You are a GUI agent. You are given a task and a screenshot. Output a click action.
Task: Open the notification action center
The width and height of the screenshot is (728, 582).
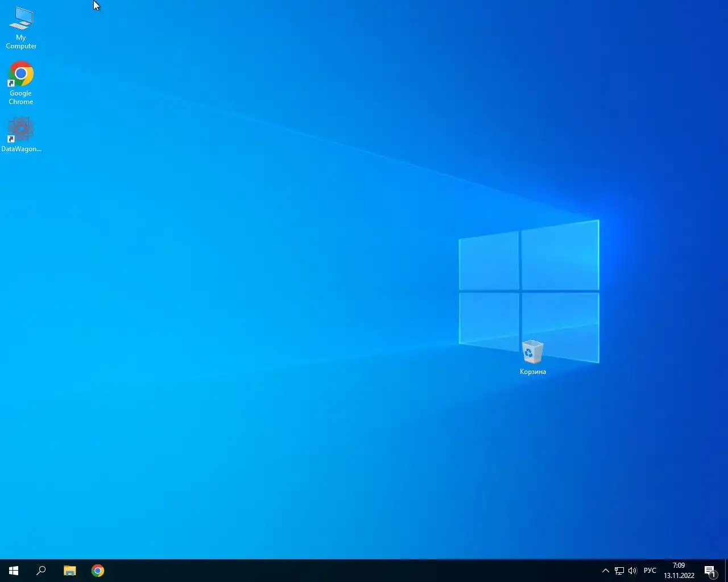[x=710, y=571]
